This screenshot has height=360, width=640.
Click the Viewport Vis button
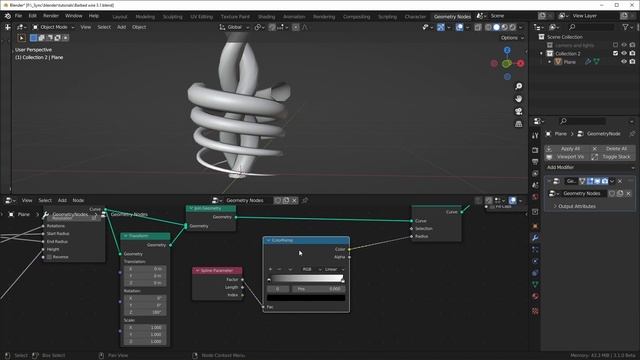click(567, 157)
